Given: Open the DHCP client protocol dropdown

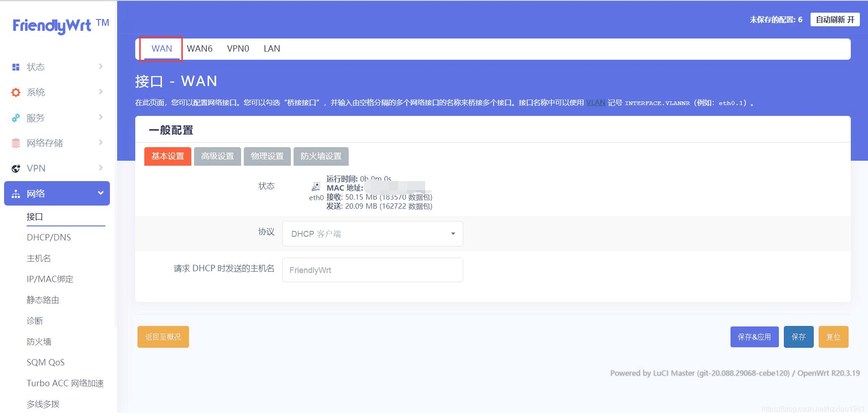Looking at the screenshot, I should click(372, 234).
